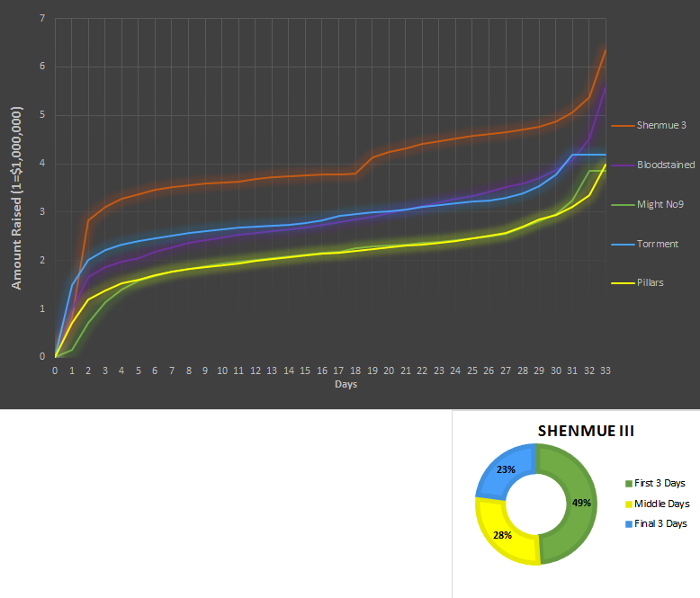Click day 11 on the x-axis
This screenshot has width=700, height=598.
(x=238, y=370)
